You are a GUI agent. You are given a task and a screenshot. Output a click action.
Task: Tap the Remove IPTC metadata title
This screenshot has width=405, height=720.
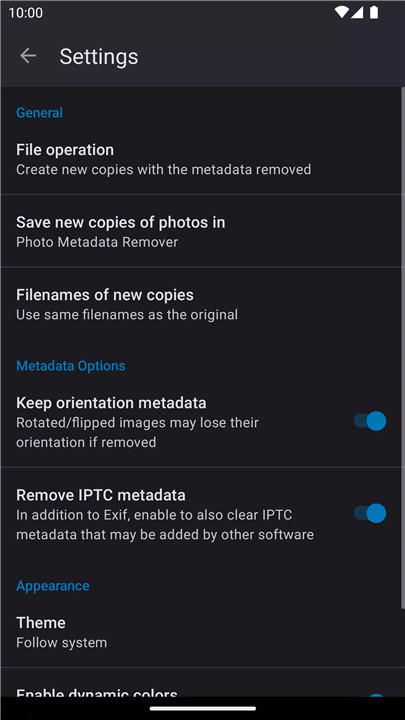click(101, 495)
